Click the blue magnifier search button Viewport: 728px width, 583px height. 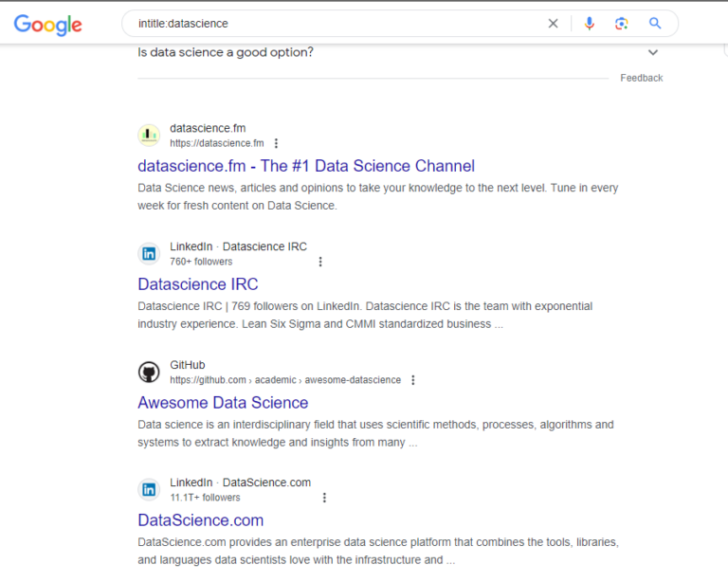tap(655, 23)
